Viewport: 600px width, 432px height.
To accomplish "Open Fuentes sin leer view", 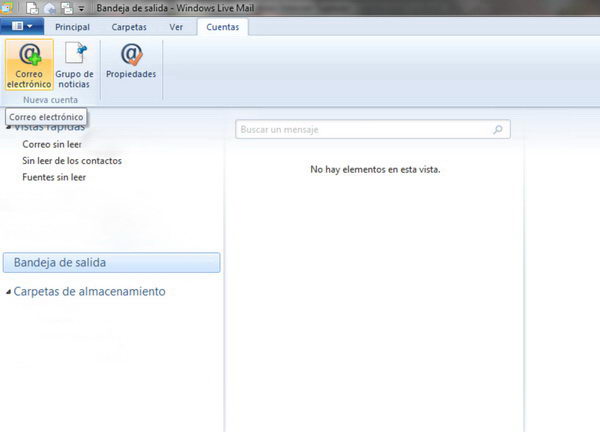I will pos(54,177).
